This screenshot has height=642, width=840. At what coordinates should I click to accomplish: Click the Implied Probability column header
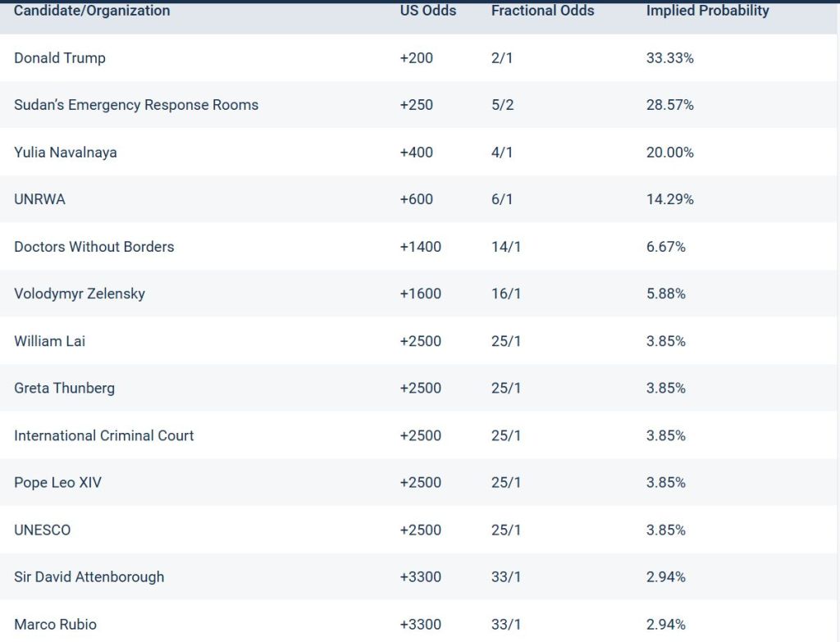707,11
